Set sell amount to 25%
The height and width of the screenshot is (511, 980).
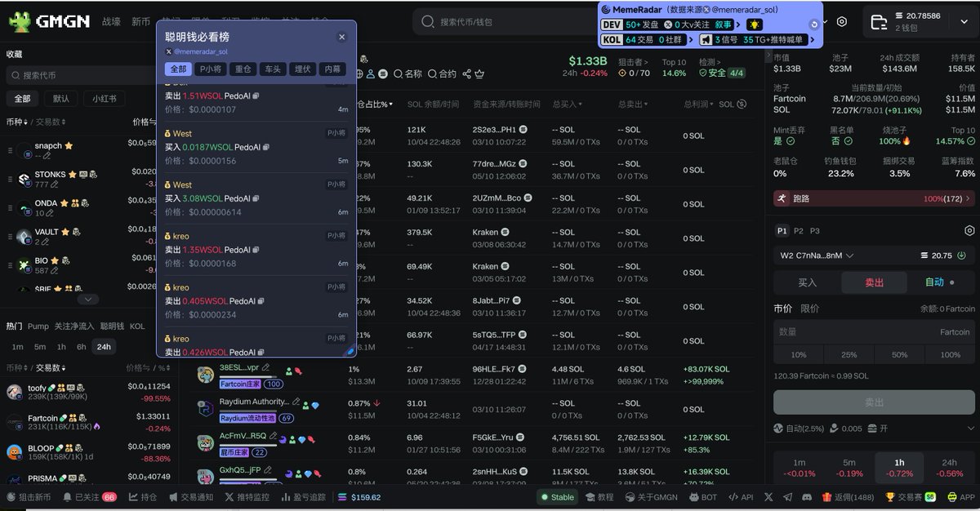(849, 355)
